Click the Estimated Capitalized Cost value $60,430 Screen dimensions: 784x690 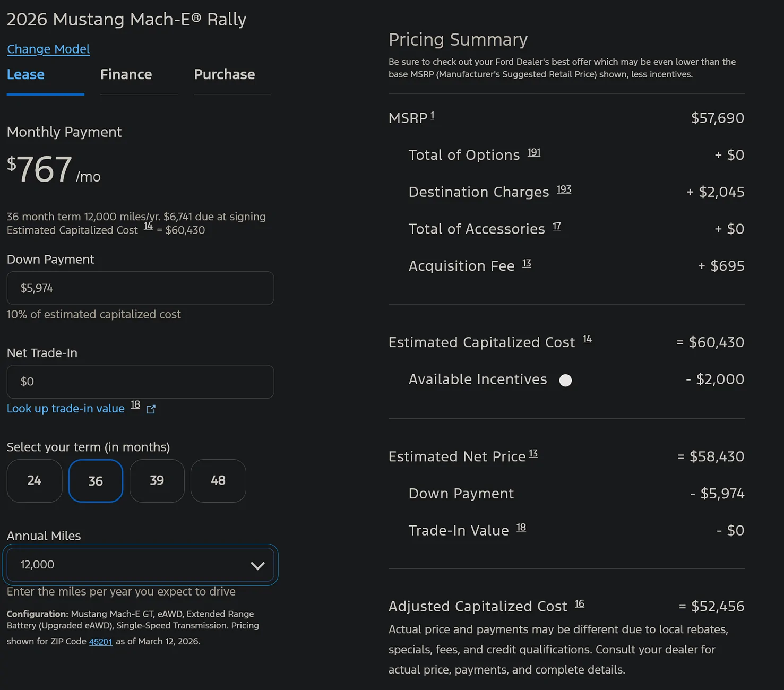pos(710,343)
